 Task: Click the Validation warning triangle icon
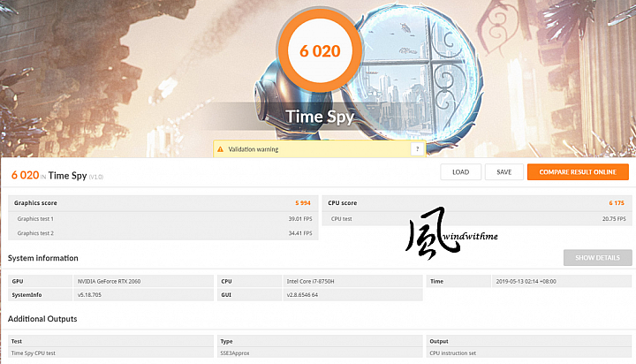tap(220, 149)
